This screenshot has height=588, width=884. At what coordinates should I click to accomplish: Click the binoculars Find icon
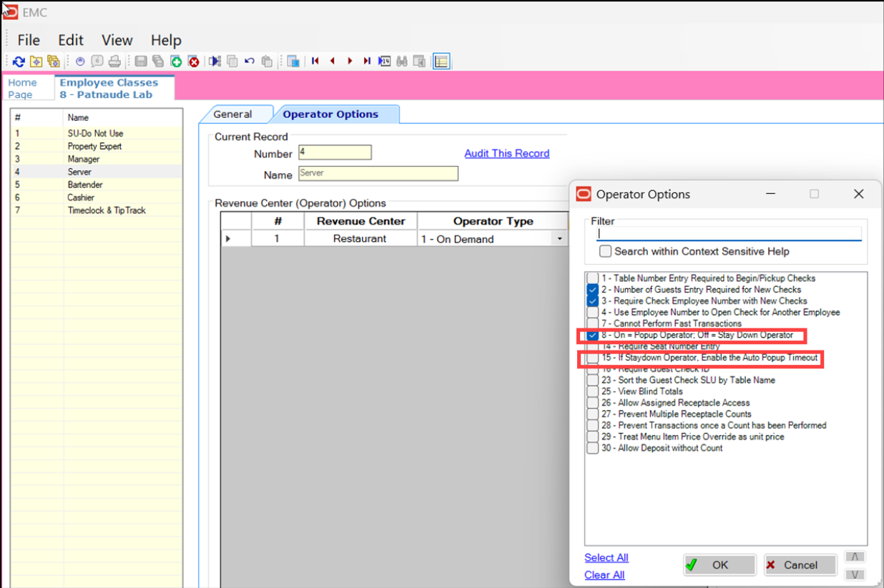click(x=402, y=62)
